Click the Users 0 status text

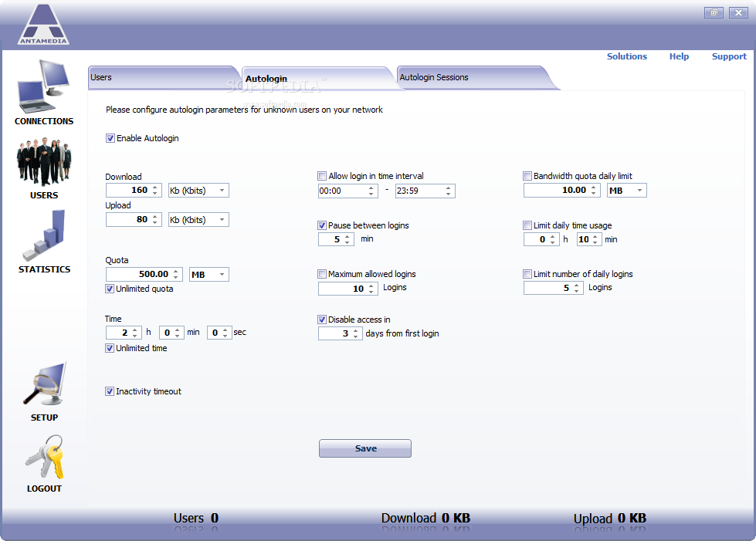(x=196, y=518)
